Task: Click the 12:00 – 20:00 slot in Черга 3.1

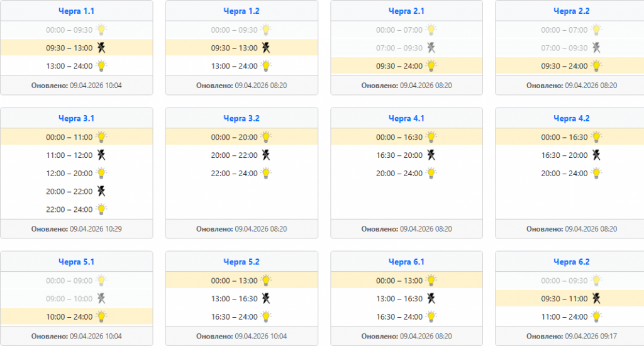Action: pyautogui.click(x=69, y=173)
